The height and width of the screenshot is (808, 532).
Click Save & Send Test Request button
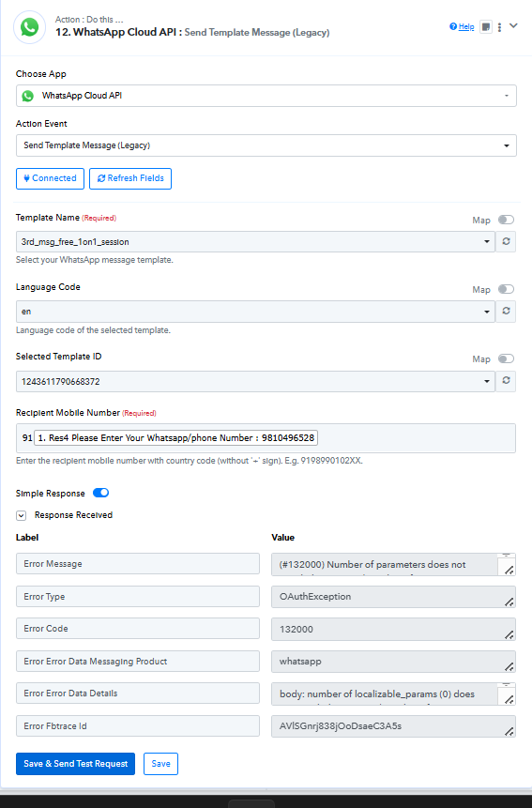pyautogui.click(x=76, y=764)
